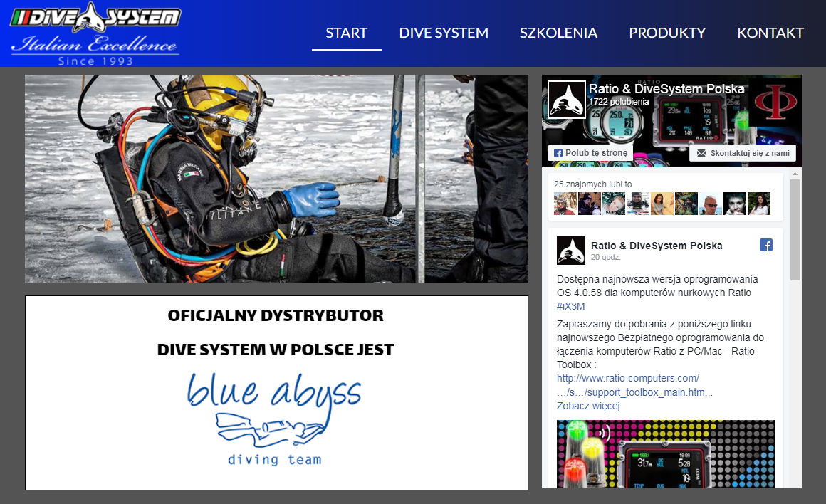Open the ratio-computers.com toolbox link

[627, 378]
